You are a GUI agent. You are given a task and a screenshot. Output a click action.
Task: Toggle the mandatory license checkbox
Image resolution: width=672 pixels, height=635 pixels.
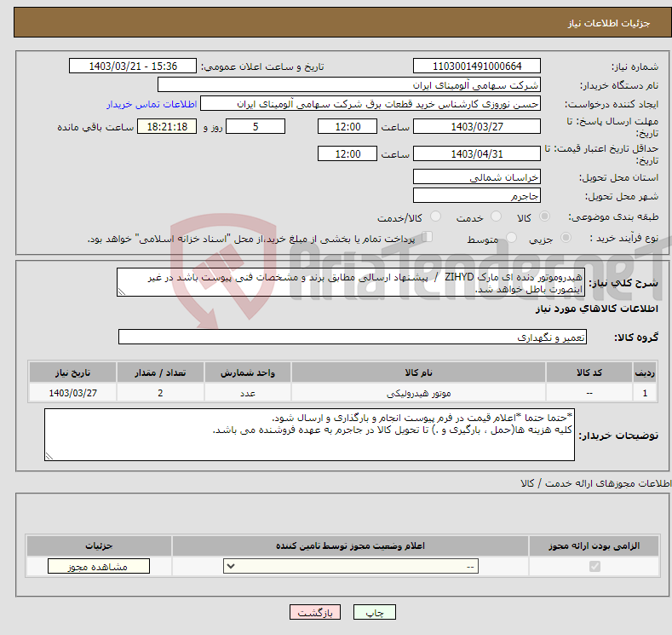pos(594,567)
